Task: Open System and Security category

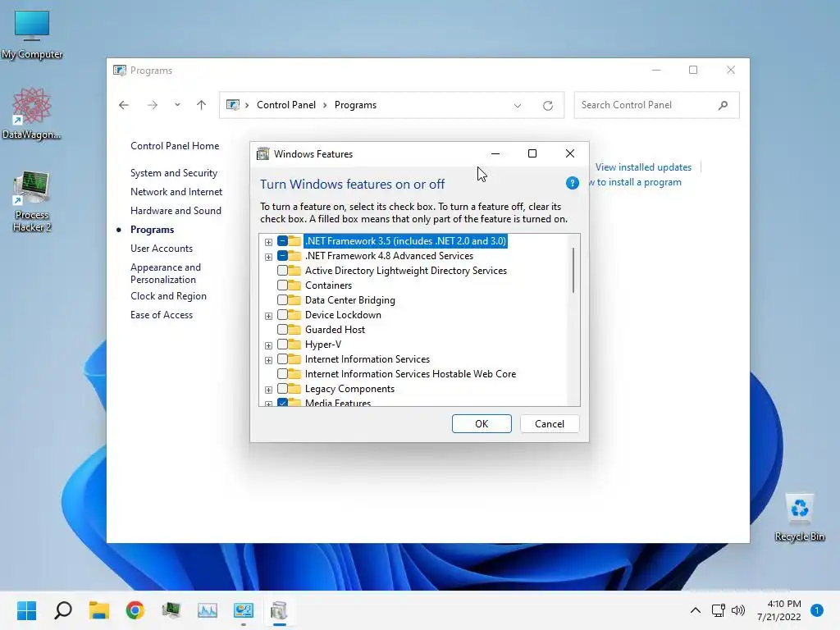Action: click(174, 173)
